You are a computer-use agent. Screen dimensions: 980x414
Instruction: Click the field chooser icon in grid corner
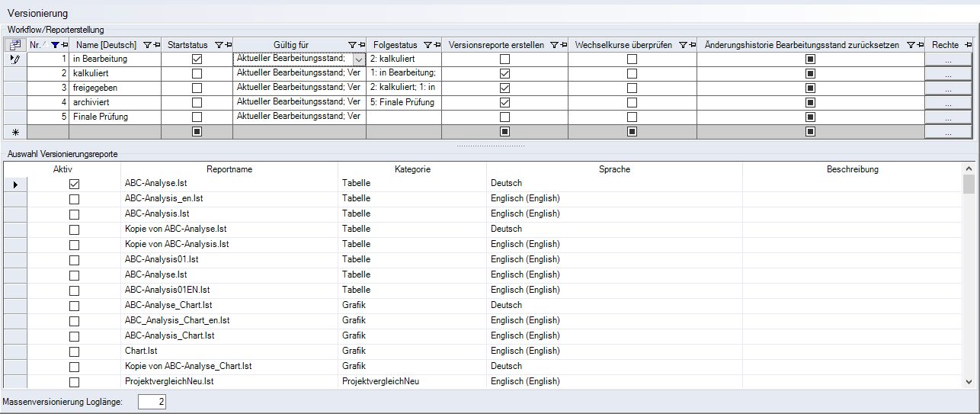click(15, 45)
